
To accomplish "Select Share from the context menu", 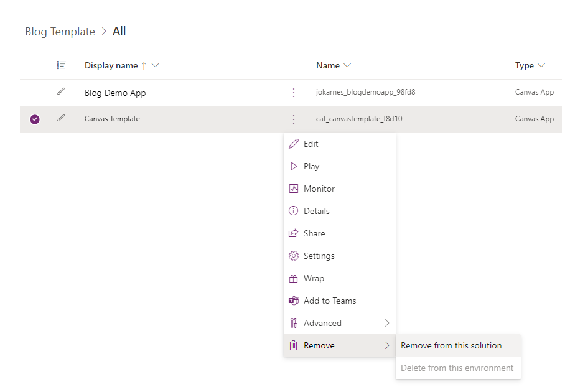I will 314,233.
